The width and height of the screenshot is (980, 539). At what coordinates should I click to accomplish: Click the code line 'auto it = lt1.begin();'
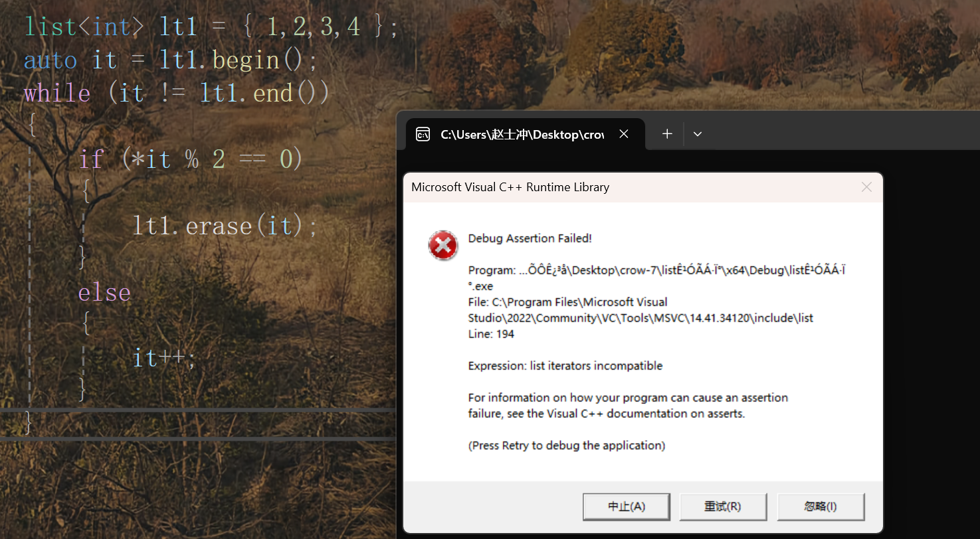(x=171, y=60)
